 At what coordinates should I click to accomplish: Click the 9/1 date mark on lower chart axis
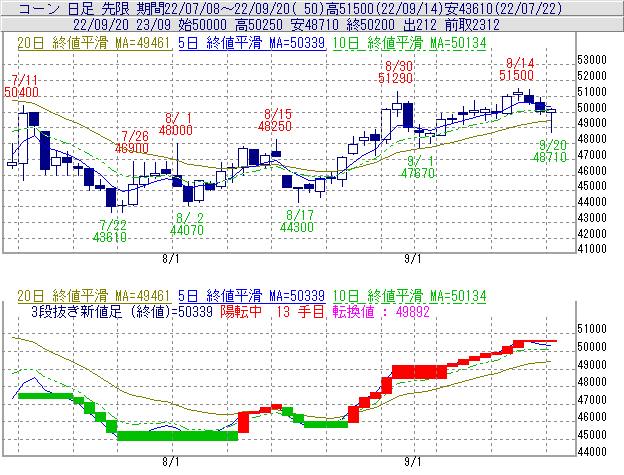pyautogui.click(x=413, y=462)
